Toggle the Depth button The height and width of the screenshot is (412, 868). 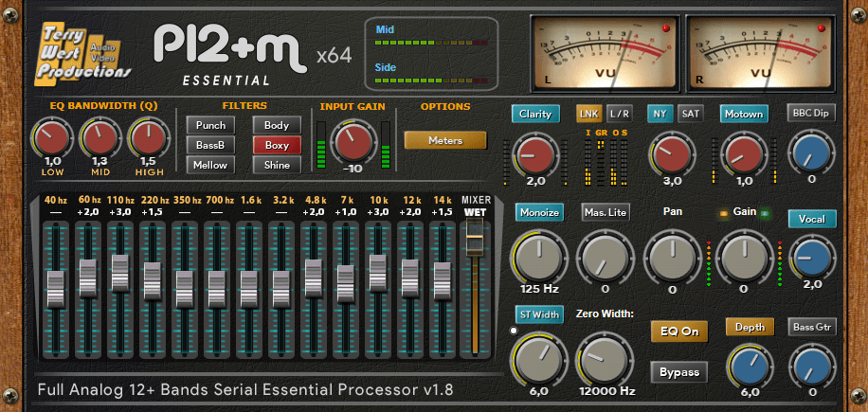click(750, 327)
